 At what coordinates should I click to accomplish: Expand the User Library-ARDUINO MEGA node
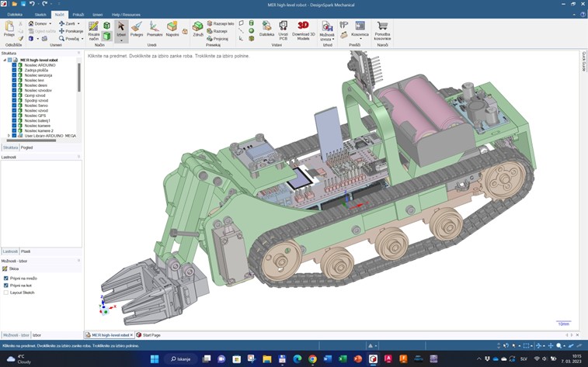tap(9, 136)
